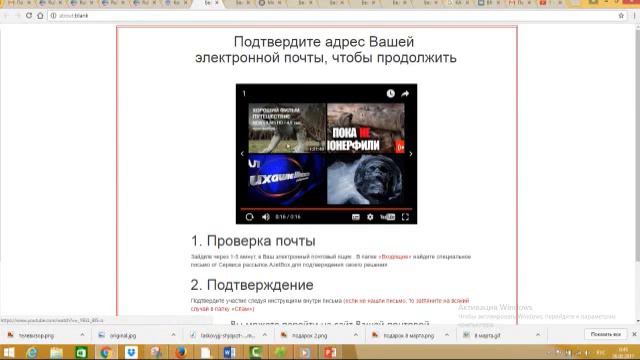Open Firefox from the taskbar
The height and width of the screenshot is (360, 640).
pyautogui.click(x=181, y=352)
